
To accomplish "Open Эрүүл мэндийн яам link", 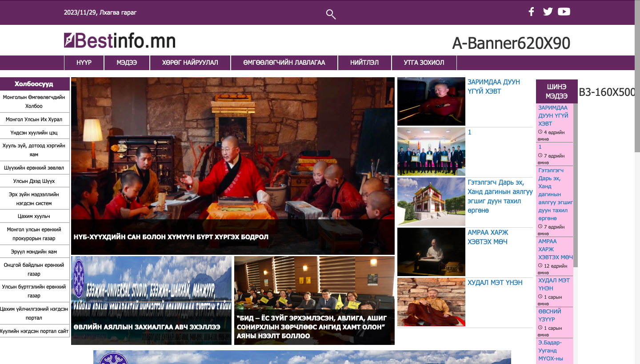I will (x=34, y=252).
